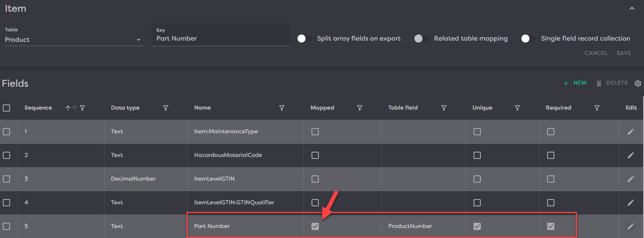Image resolution: width=644 pixels, height=238 pixels.
Task: Click the CANCEL button
Action: (596, 53)
